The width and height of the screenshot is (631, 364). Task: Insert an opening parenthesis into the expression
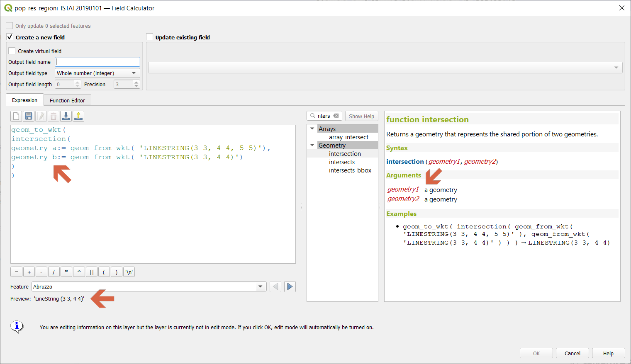coord(104,272)
